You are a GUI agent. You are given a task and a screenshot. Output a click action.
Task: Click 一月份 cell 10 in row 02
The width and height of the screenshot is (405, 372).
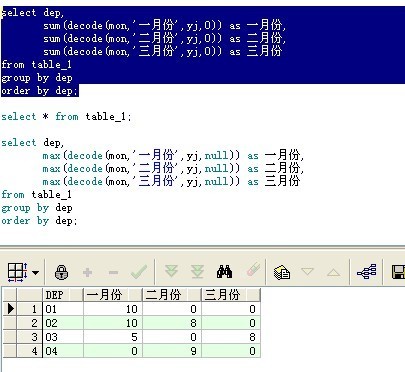[113, 323]
